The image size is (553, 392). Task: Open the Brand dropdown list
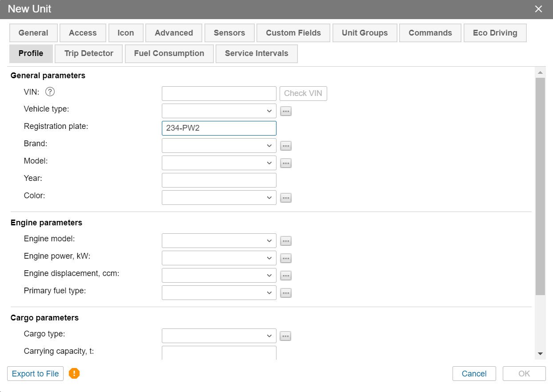(x=219, y=145)
